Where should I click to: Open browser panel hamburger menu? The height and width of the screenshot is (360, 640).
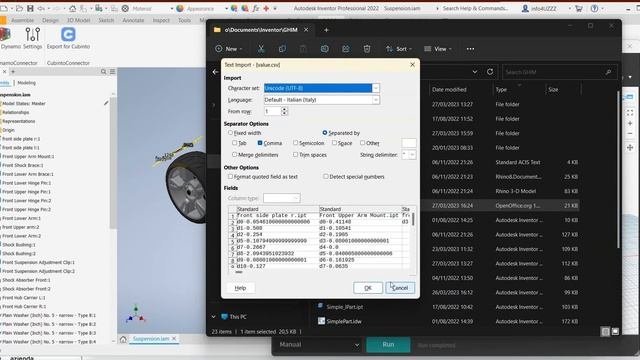coord(113,71)
